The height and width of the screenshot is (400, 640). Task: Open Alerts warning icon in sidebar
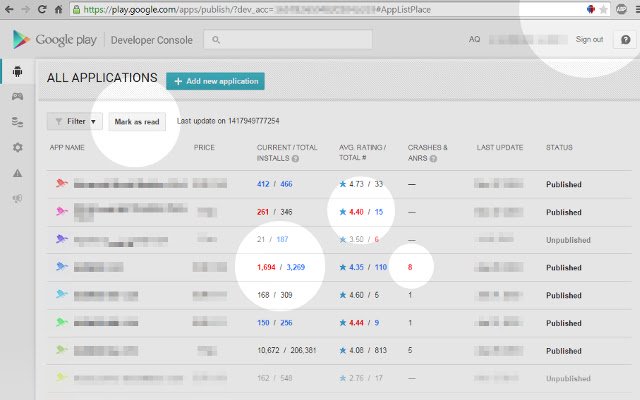point(17,173)
